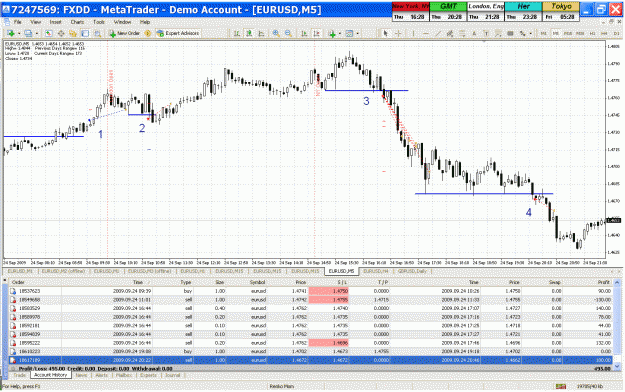
Task: Open the Profiles toolbar icon
Action: pos(28,33)
